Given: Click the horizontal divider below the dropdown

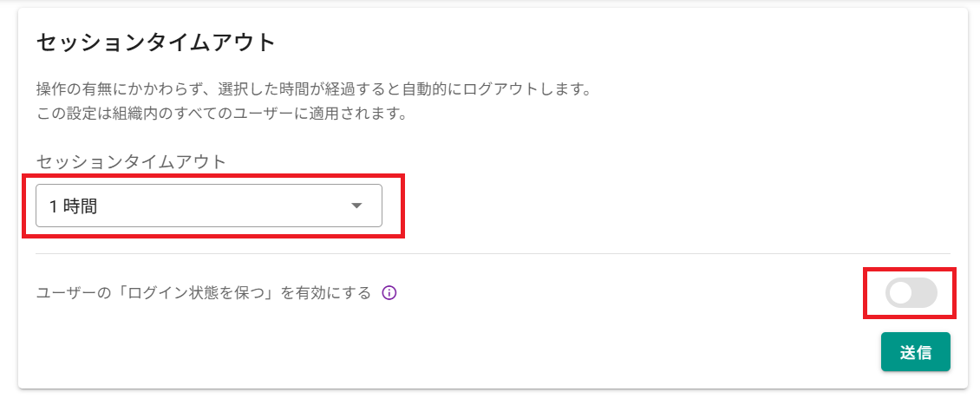Looking at the screenshot, I should (486, 253).
